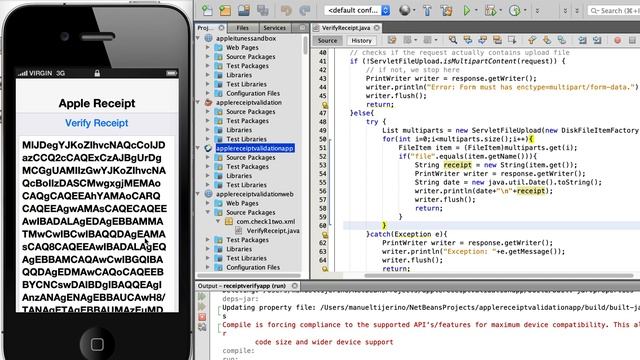Click the toolbar overflow chevron after Profile icon
The width and height of the screenshot is (640, 360).
tap(537, 11)
